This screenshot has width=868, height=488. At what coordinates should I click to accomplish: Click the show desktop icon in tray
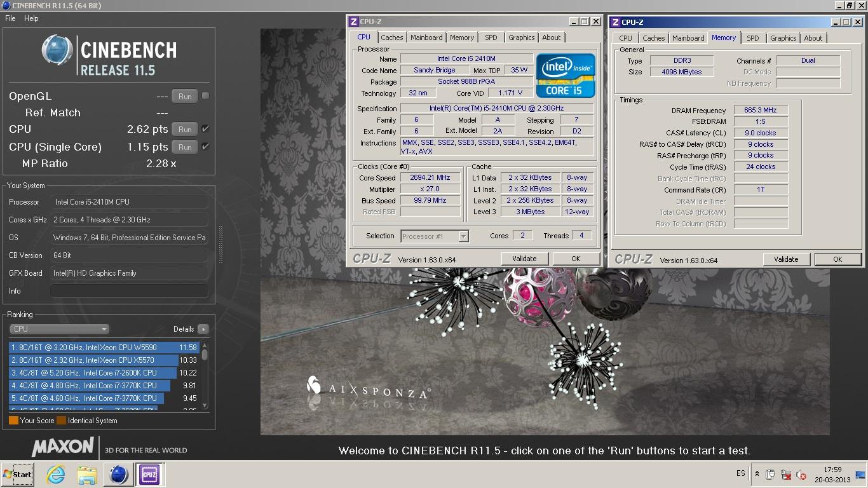click(860, 474)
